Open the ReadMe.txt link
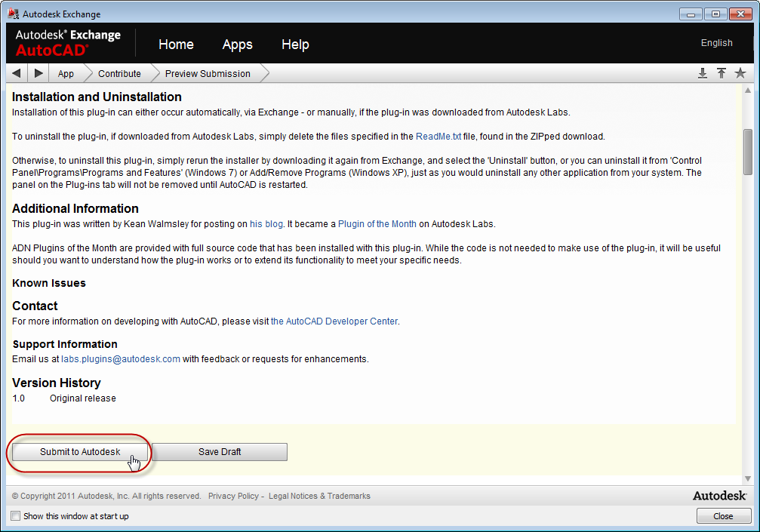 [438, 137]
